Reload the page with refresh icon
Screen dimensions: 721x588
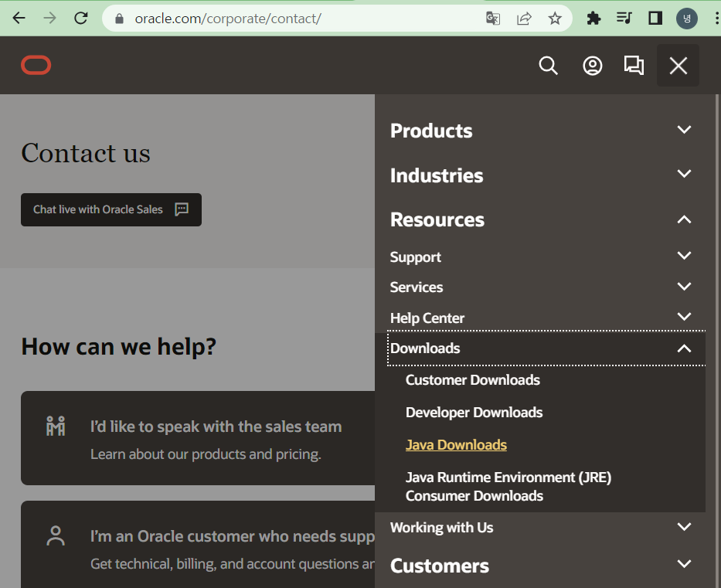coord(81,19)
